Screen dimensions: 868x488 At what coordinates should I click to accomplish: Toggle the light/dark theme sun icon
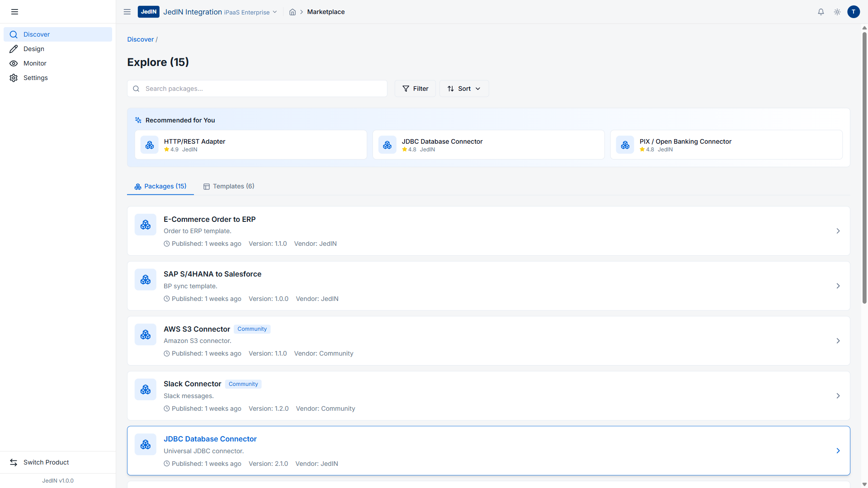(x=837, y=12)
